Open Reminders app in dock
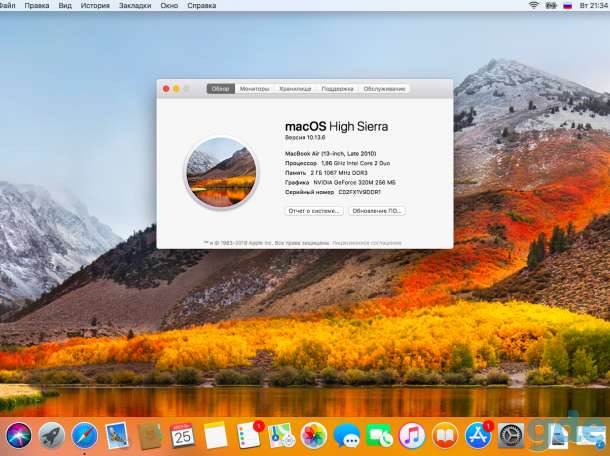 pyautogui.click(x=249, y=435)
